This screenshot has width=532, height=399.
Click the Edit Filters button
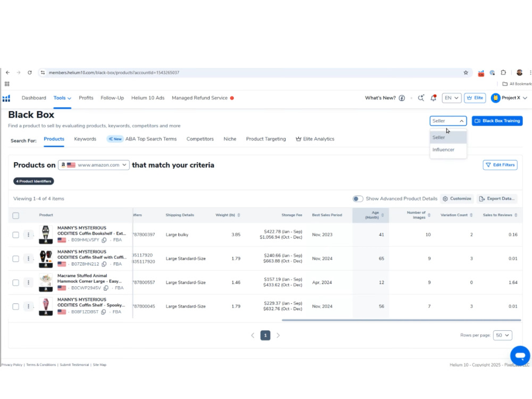tap(500, 165)
